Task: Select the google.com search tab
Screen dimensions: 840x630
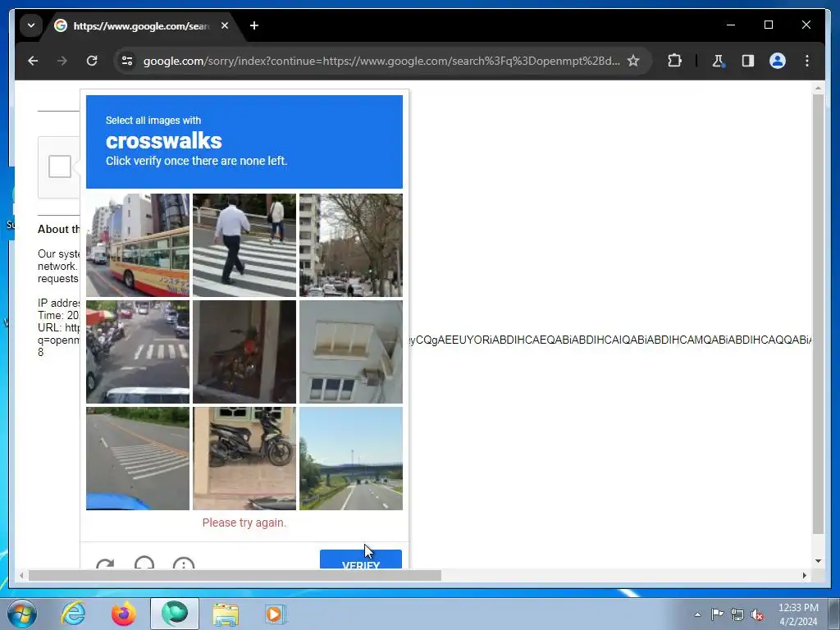Action: (x=142, y=25)
